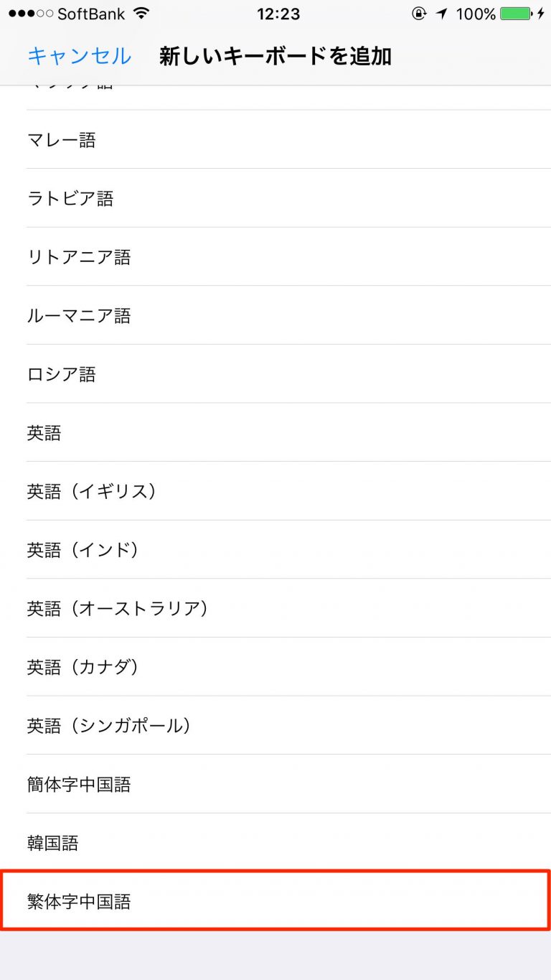Select ロシア語 keyboard
This screenshot has width=551, height=980.
pos(62,375)
